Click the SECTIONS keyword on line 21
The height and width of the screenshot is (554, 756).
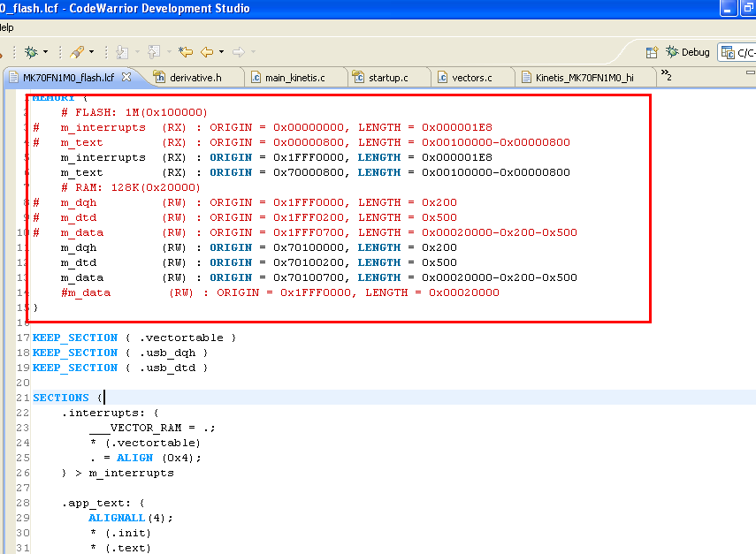pyautogui.click(x=61, y=398)
